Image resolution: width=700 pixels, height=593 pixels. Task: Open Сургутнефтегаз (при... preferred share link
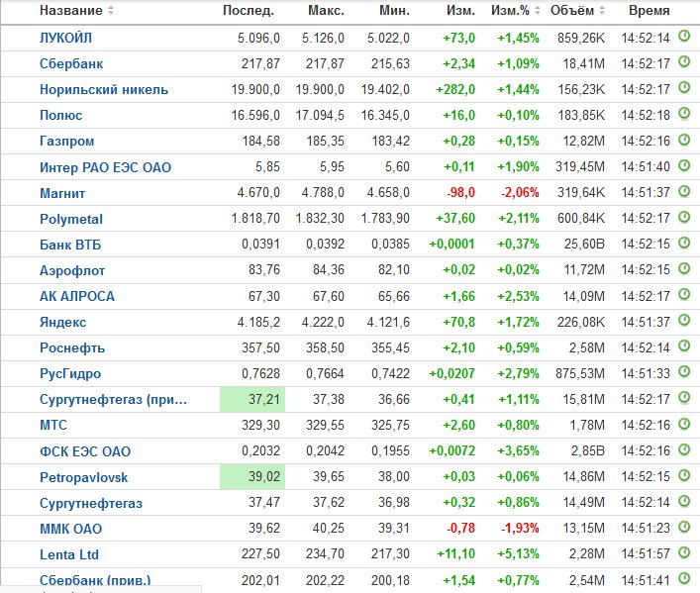[x=113, y=399]
